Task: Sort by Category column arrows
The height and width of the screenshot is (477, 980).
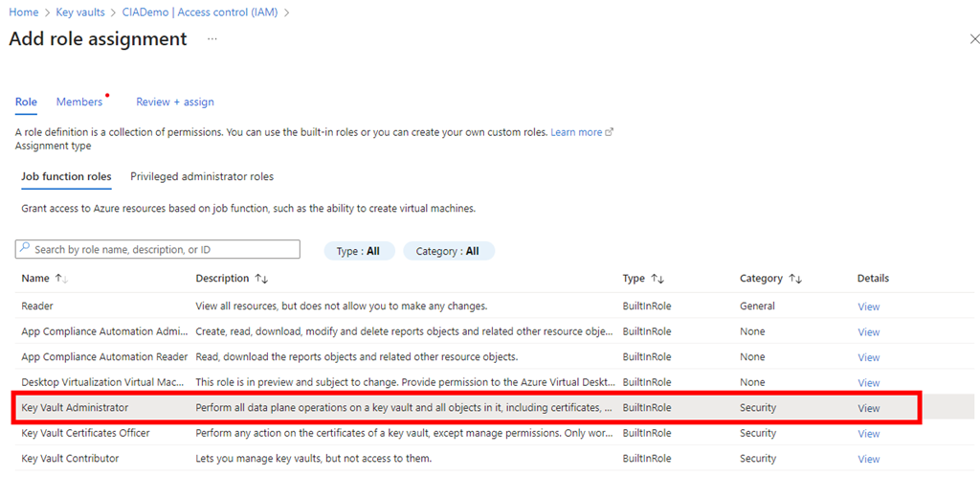Action: click(795, 279)
